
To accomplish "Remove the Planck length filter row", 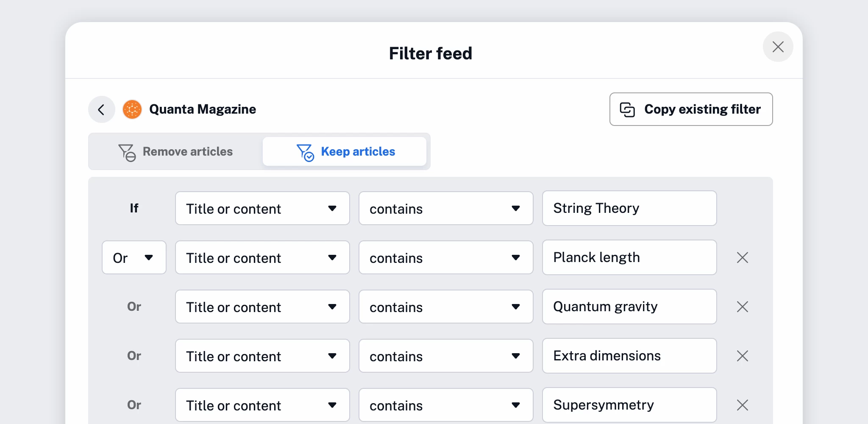I will 742,257.
